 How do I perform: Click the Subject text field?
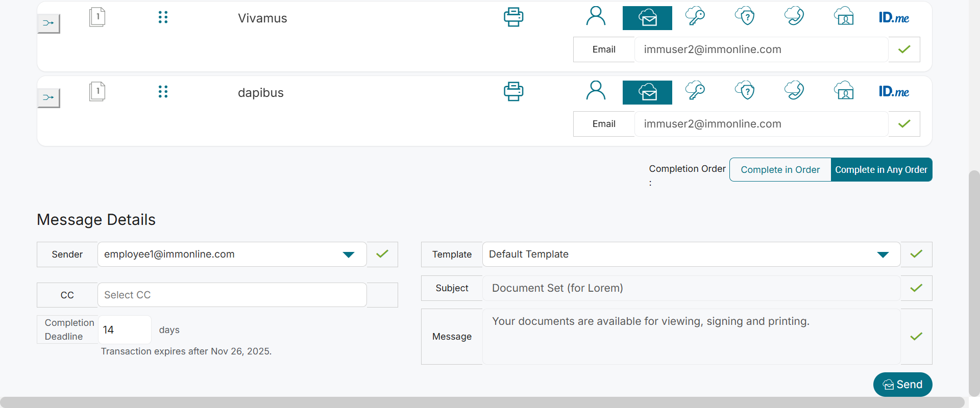point(691,288)
